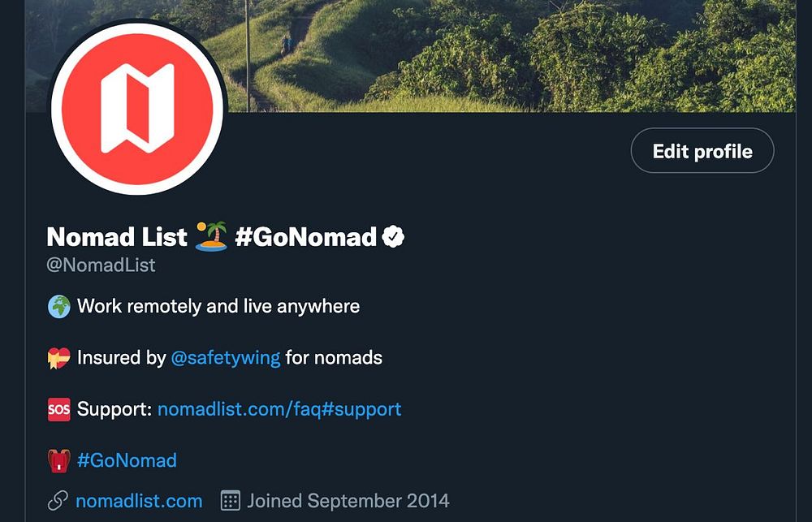This screenshot has height=522, width=812.
Task: Click the red SOS emoji
Action: point(58,409)
